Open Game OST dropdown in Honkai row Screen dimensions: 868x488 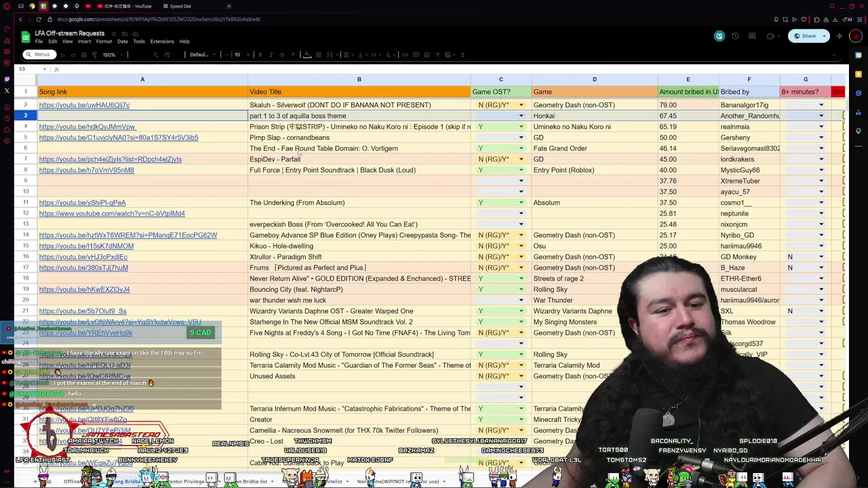point(521,116)
